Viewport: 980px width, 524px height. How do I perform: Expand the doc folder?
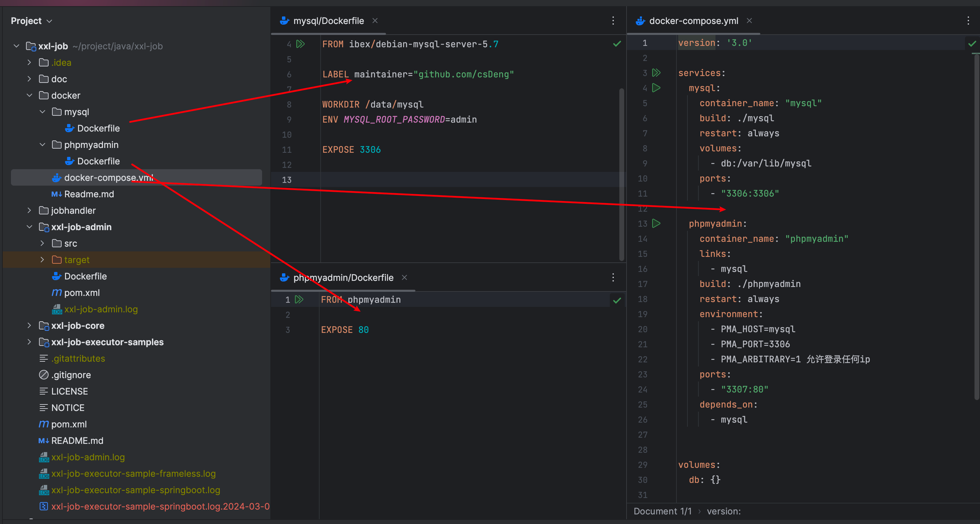[29, 79]
